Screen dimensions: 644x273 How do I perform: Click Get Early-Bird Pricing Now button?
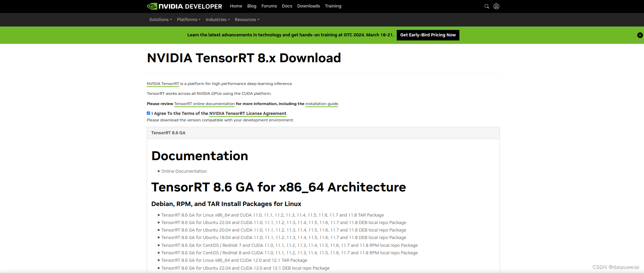(428, 35)
